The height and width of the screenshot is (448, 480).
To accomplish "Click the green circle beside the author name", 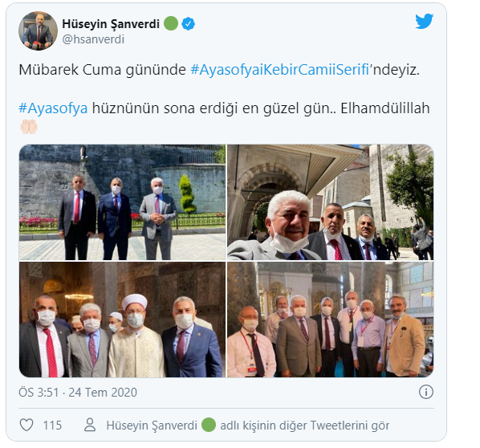I will tap(171, 23).
